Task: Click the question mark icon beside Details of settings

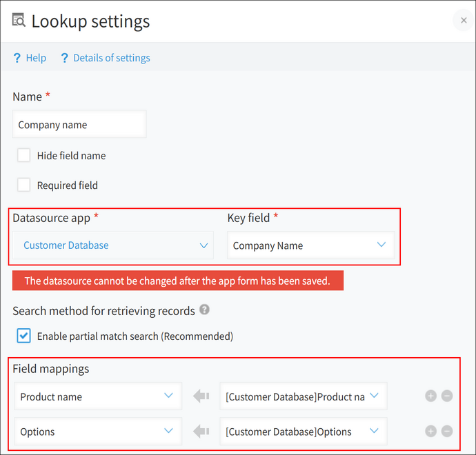Action: pyautogui.click(x=65, y=58)
